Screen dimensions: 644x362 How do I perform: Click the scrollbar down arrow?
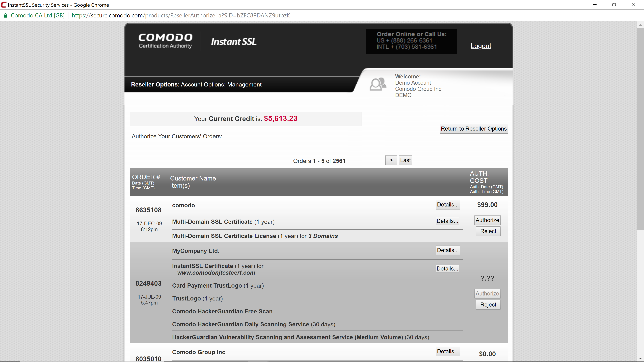coord(640,359)
